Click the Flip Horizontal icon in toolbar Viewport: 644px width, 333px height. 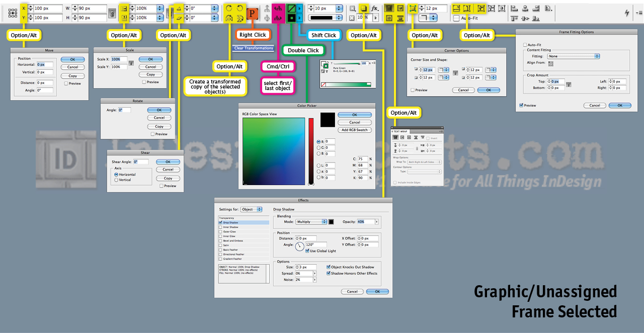229,19
